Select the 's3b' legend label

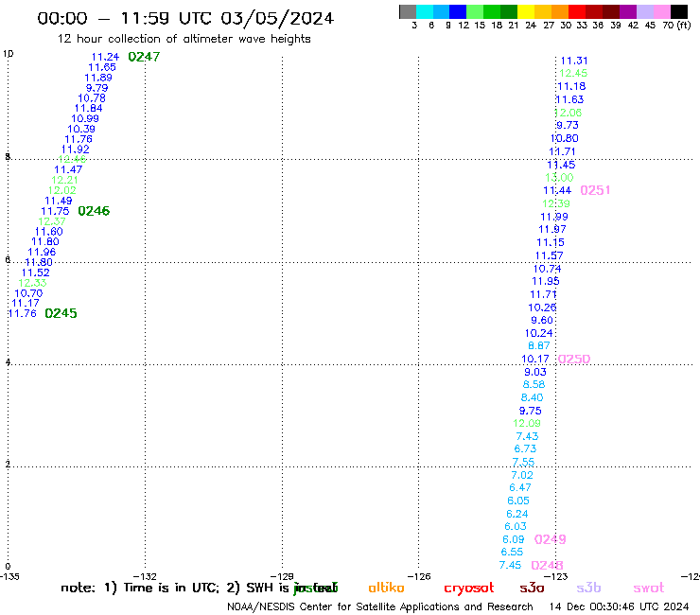pyautogui.click(x=588, y=588)
